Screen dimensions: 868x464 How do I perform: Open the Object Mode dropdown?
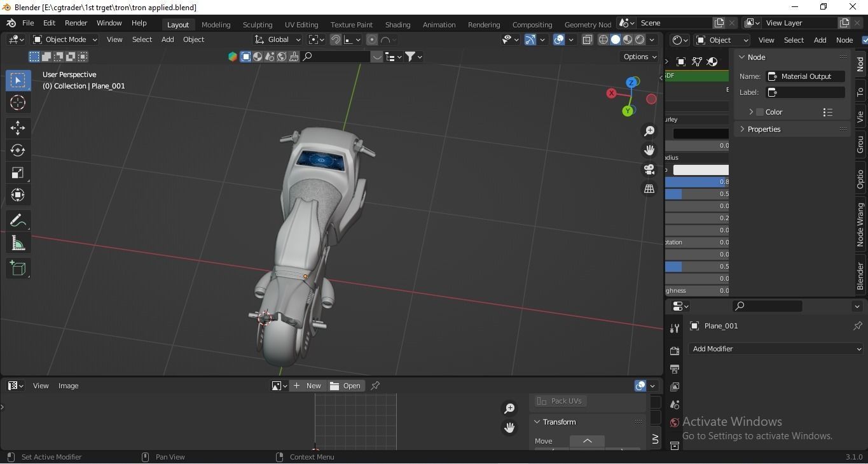coord(65,39)
